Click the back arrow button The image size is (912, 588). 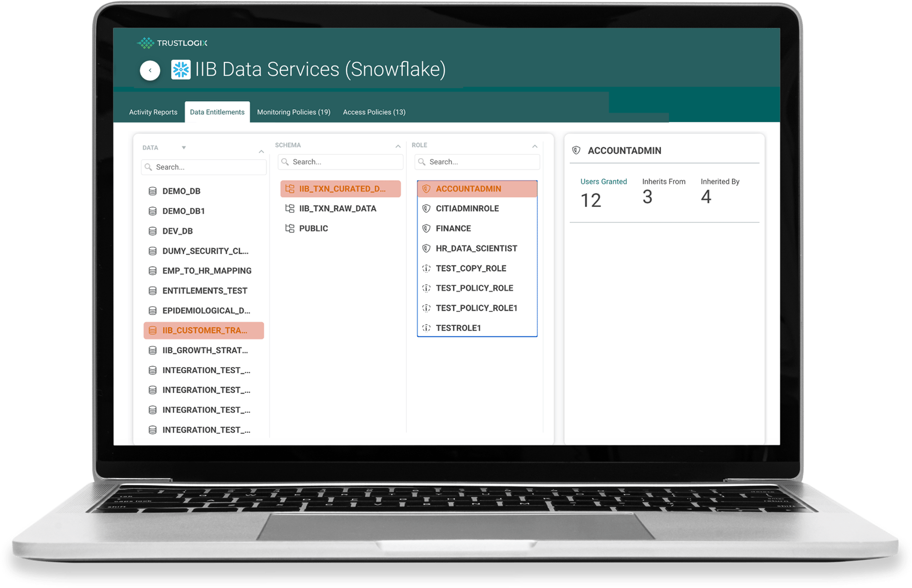click(x=150, y=70)
